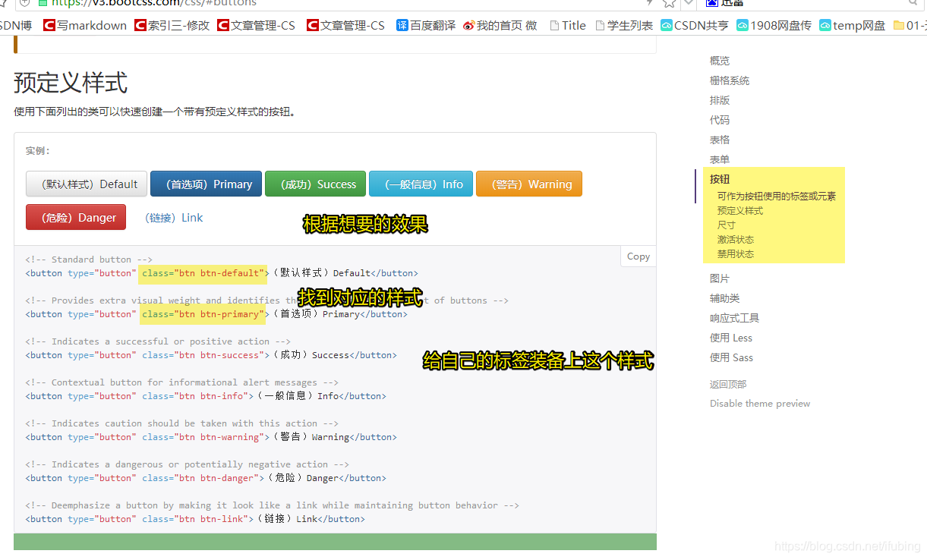The width and height of the screenshot is (927, 560).
Task: Click the （首选项）Primary button
Action: (207, 184)
